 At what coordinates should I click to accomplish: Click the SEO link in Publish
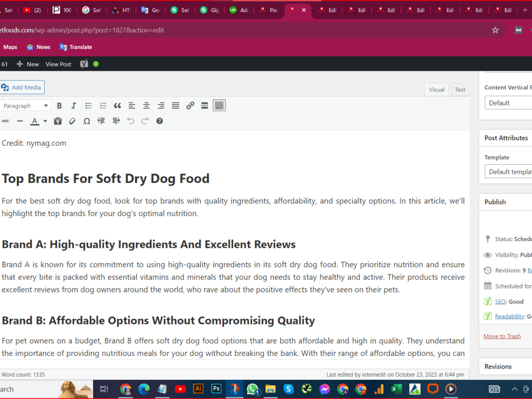(500, 302)
